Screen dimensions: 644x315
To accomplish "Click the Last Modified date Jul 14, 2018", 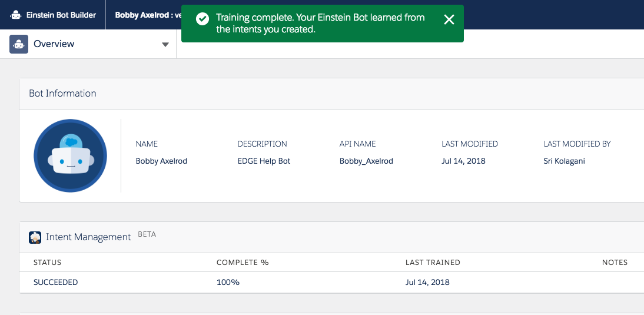I will tap(464, 161).
